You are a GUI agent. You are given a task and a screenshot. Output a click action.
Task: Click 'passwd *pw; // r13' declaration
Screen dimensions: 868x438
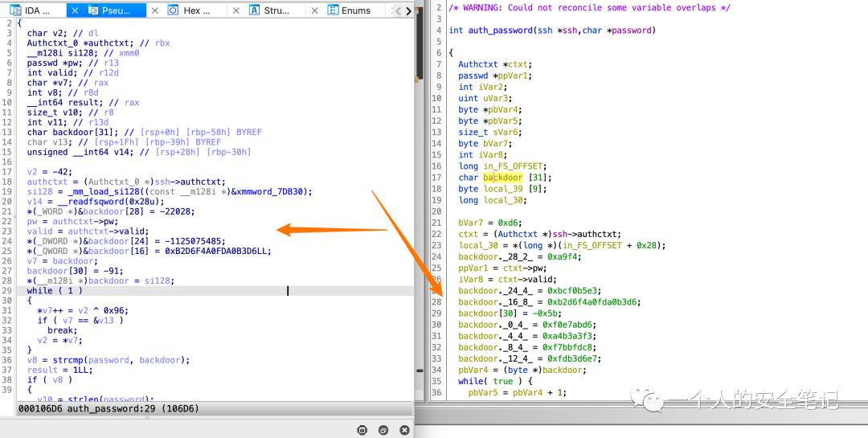[74, 63]
